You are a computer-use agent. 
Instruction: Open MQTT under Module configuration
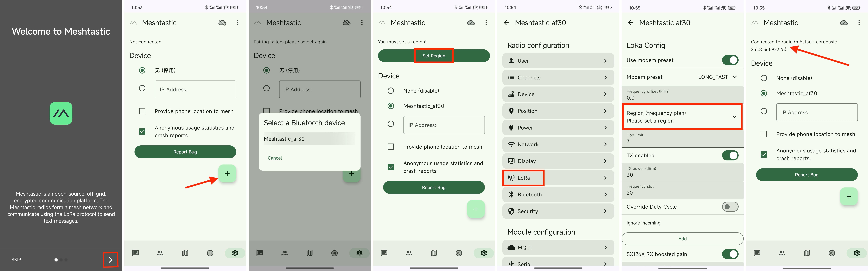coord(558,247)
